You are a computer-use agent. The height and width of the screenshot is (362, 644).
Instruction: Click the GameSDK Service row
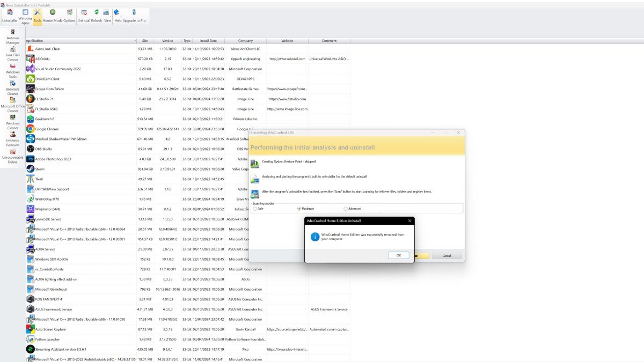pyautogui.click(x=188, y=219)
